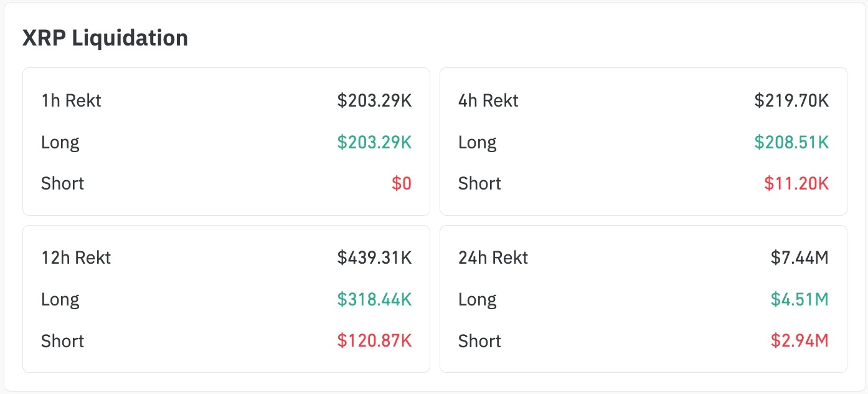Screen dimensions: 868x394
Task: Select the red $0 short value
Action: click(x=402, y=183)
